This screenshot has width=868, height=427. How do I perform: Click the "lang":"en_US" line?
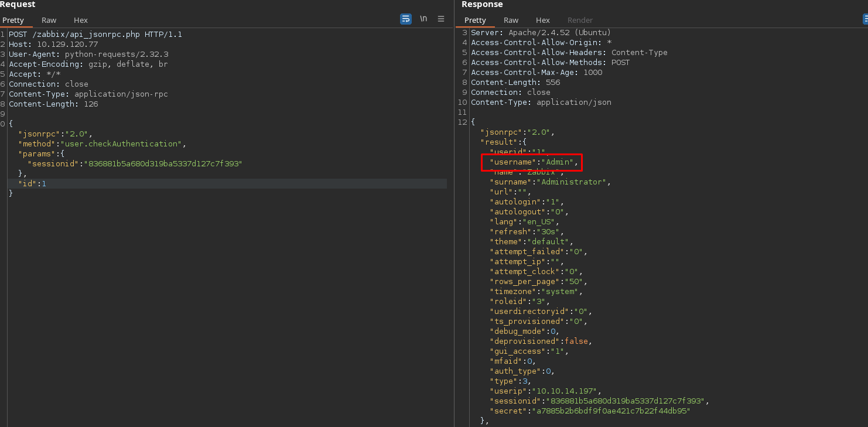click(x=525, y=222)
